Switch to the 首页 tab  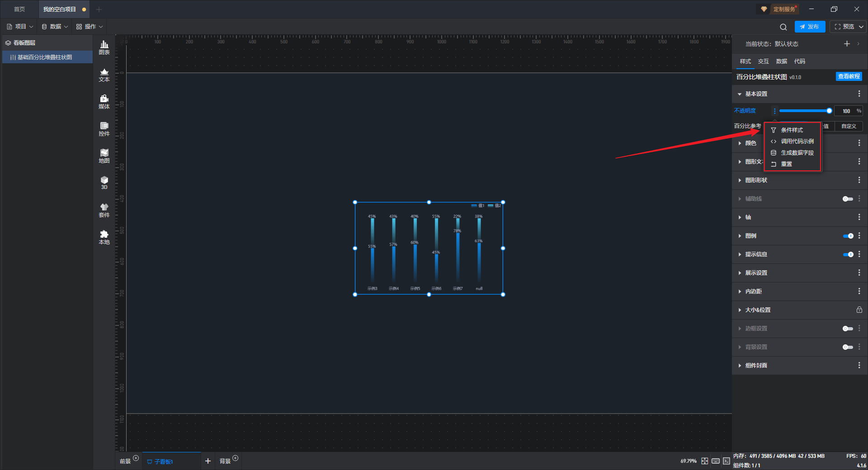pyautogui.click(x=19, y=9)
